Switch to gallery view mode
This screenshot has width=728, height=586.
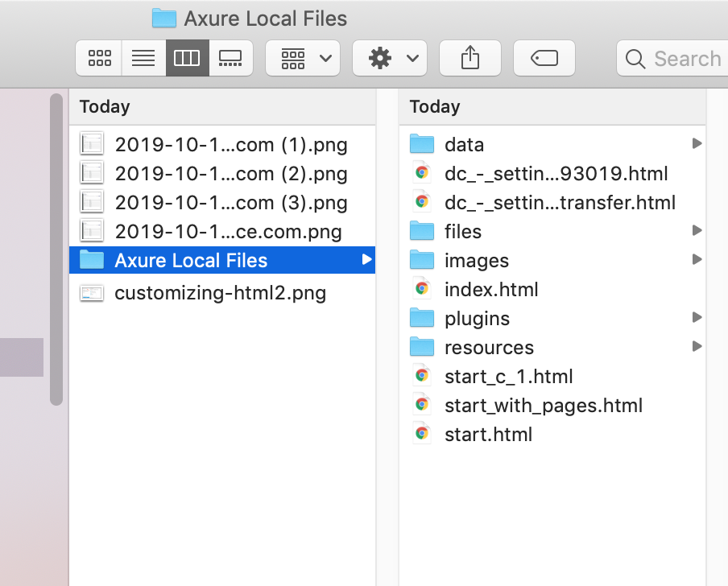click(x=230, y=58)
